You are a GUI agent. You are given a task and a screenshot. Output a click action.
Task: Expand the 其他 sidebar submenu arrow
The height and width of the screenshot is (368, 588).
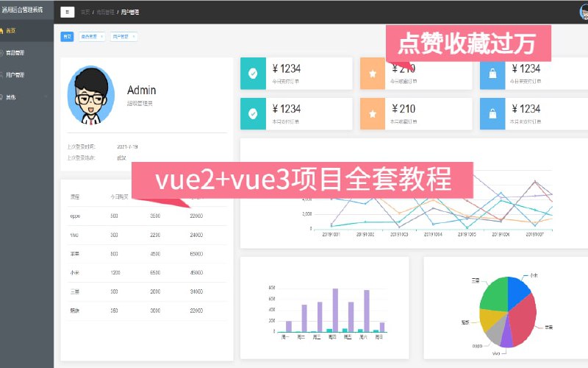coord(46,96)
